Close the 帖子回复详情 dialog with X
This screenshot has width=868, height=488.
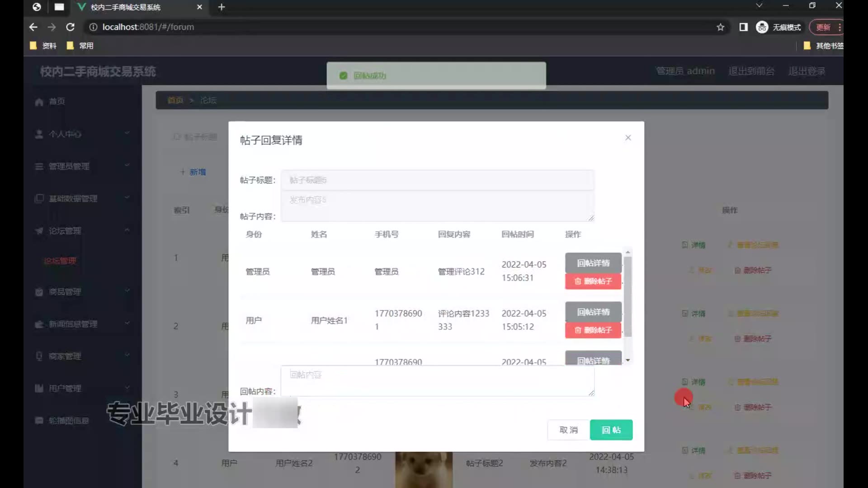click(x=628, y=138)
